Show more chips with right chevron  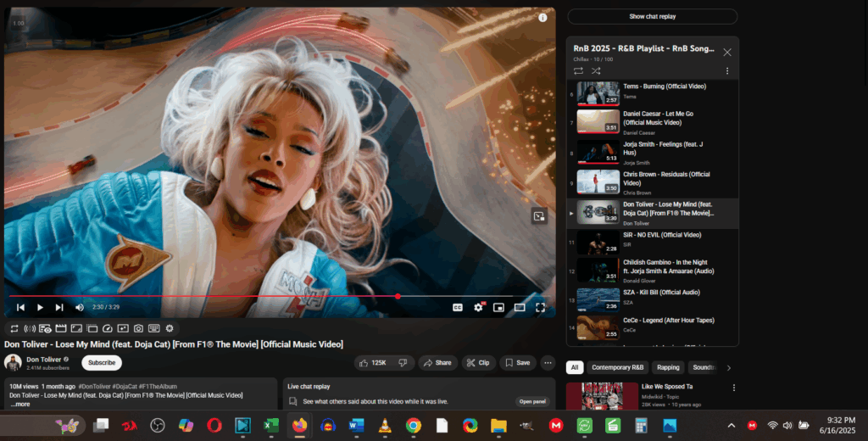(728, 367)
